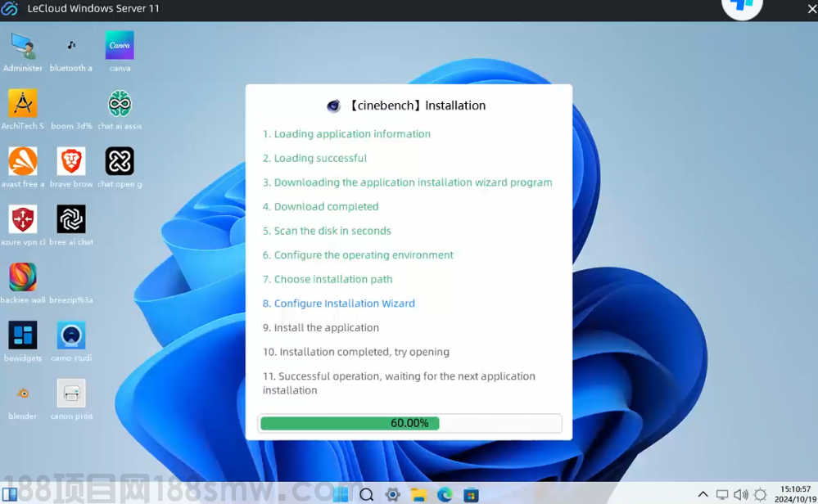Open the ArchiTech desktop shortcut
This screenshot has width=818, height=504.
pos(23,104)
